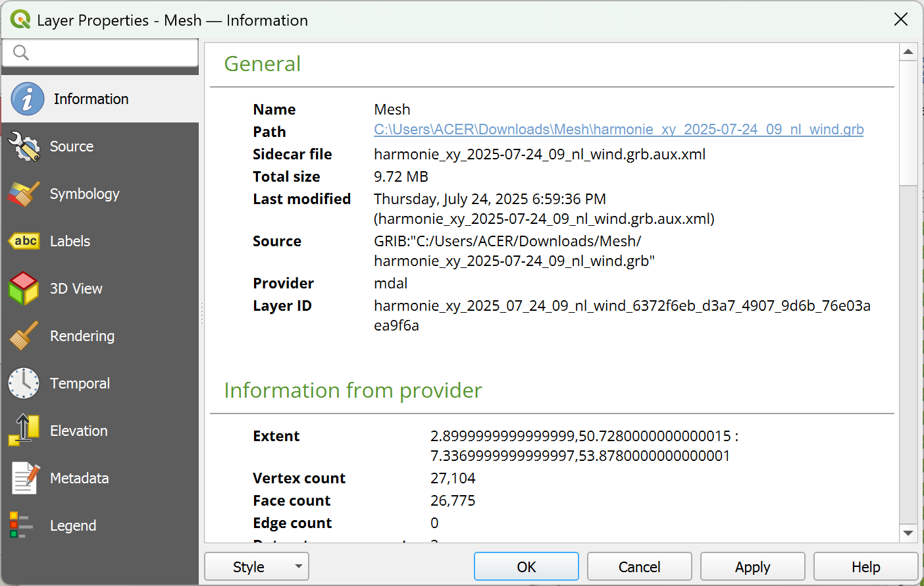Open the Metadata document icon
This screenshot has height=586, width=924.
24,478
